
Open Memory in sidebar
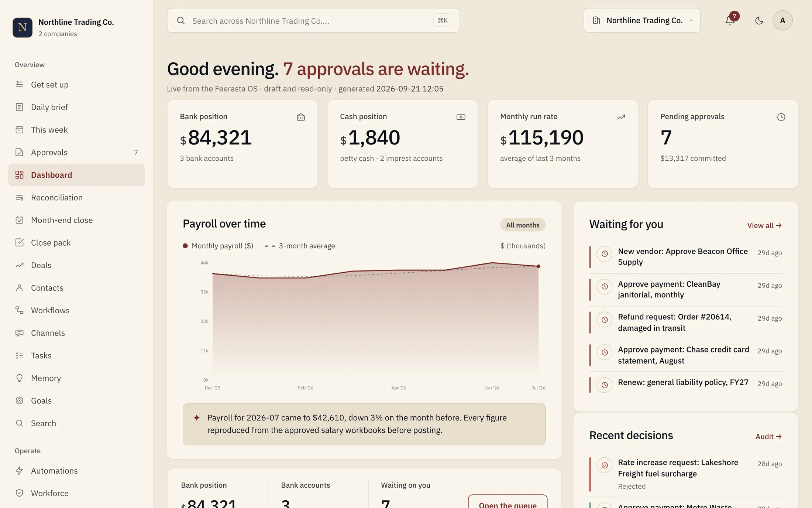76,378
